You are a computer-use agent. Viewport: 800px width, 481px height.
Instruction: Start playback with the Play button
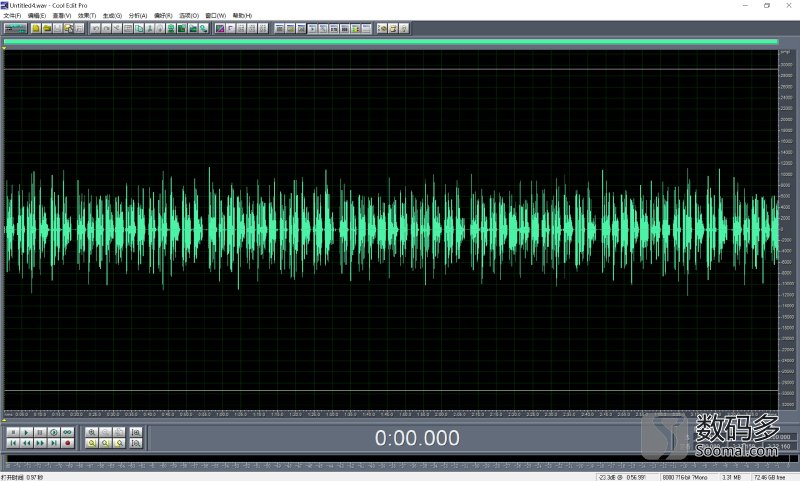tap(27, 432)
